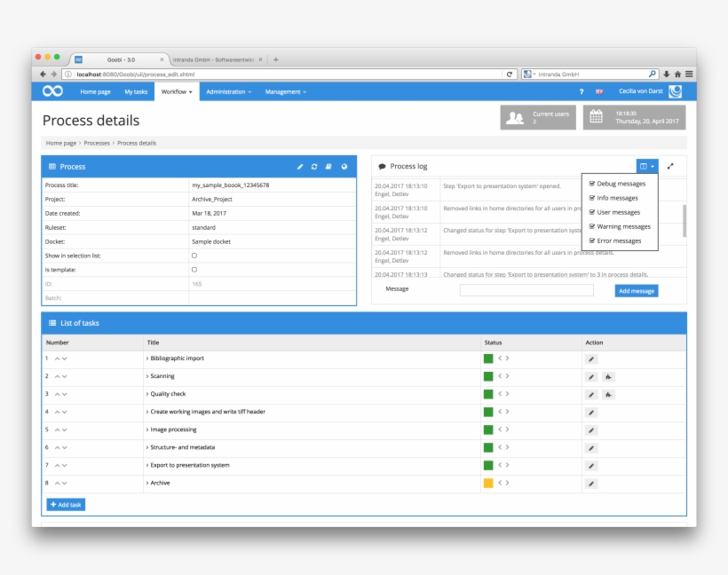Click the globe icon in the Process panel
The image size is (728, 575).
[x=345, y=166]
